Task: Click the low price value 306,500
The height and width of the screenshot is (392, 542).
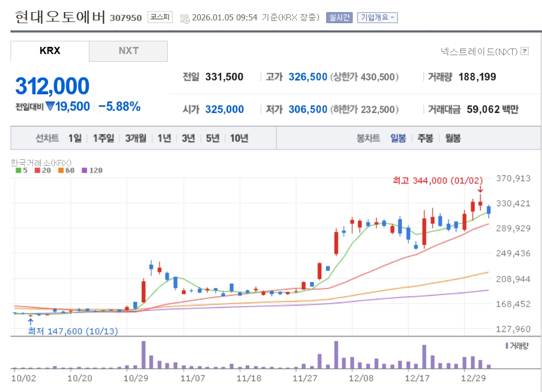Action: pos(307,109)
